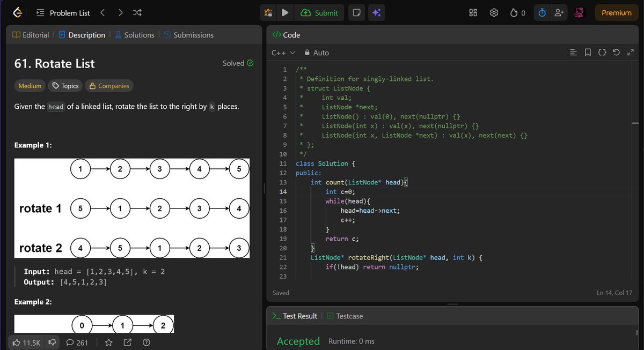This screenshot has height=350, width=644.
Task: Switch to the Test Result tab
Action: click(295, 316)
